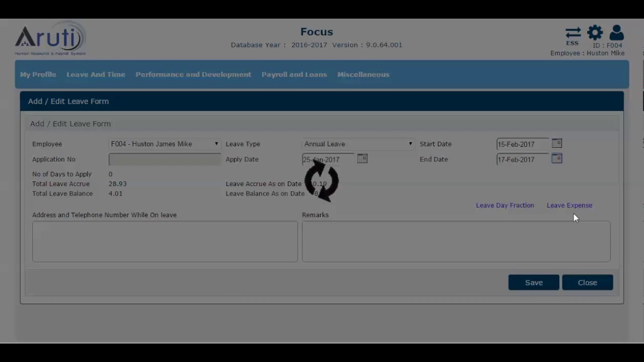Click the Save button
This screenshot has width=644, height=362.
[534, 283]
